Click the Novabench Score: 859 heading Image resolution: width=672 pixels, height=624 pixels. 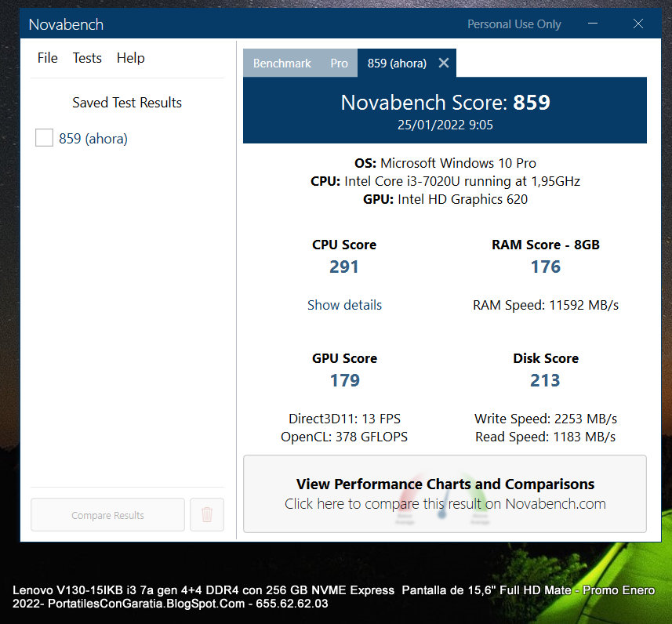[445, 103]
